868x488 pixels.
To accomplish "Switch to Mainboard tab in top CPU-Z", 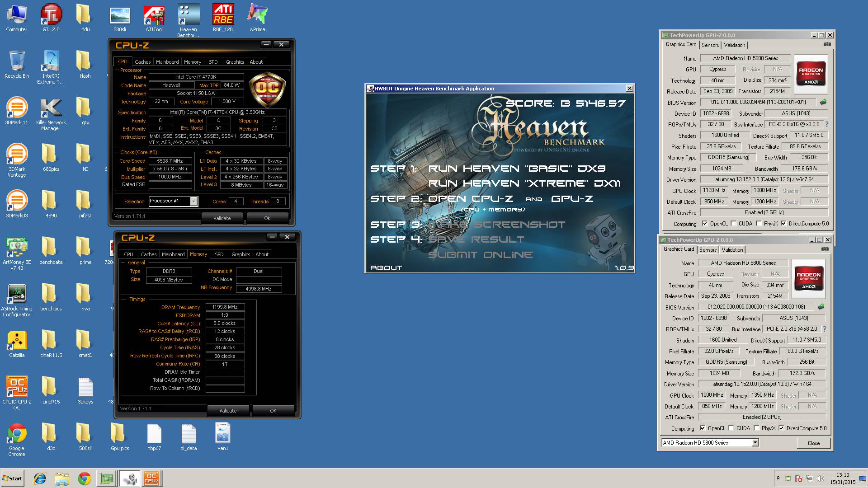I will tap(167, 62).
